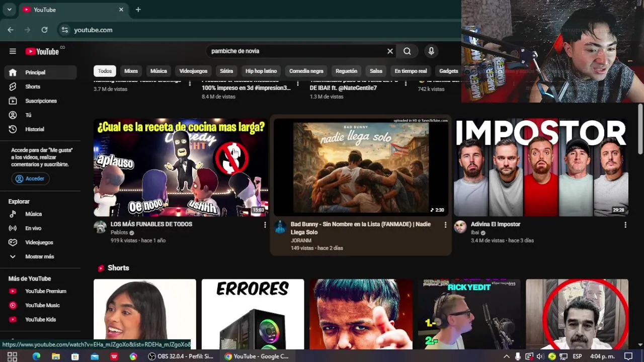This screenshot has height=362, width=644.
Task: Open options menu for 3.7 M de vistas video
Action: [190, 83]
